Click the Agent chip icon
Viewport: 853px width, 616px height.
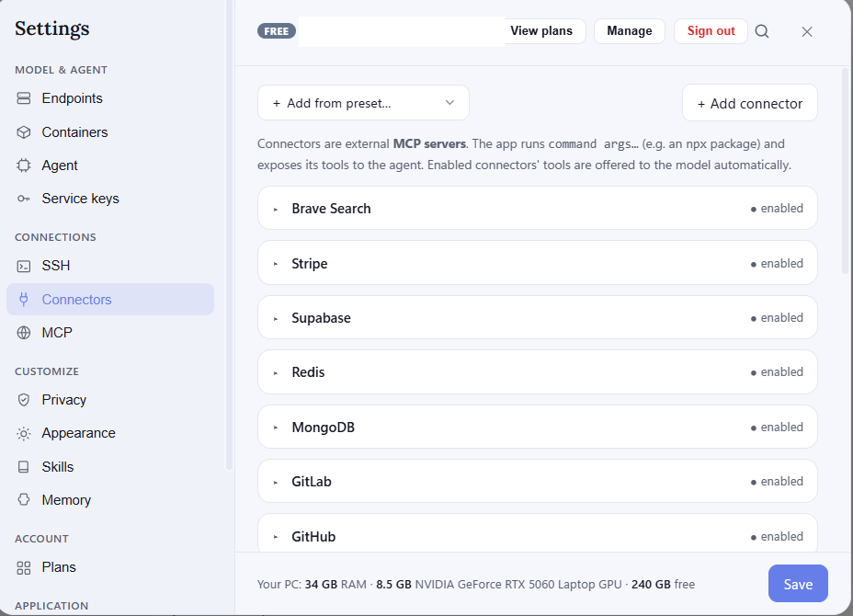(x=23, y=165)
